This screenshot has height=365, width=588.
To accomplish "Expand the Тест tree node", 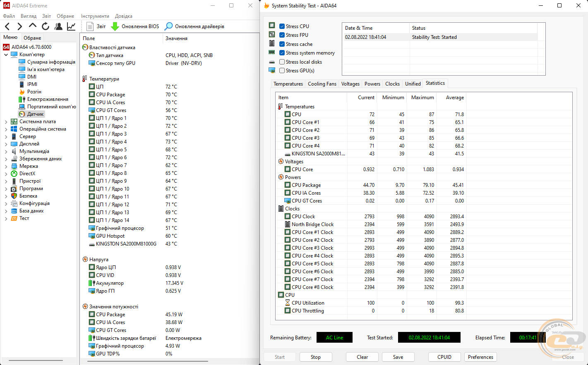I will point(6,218).
